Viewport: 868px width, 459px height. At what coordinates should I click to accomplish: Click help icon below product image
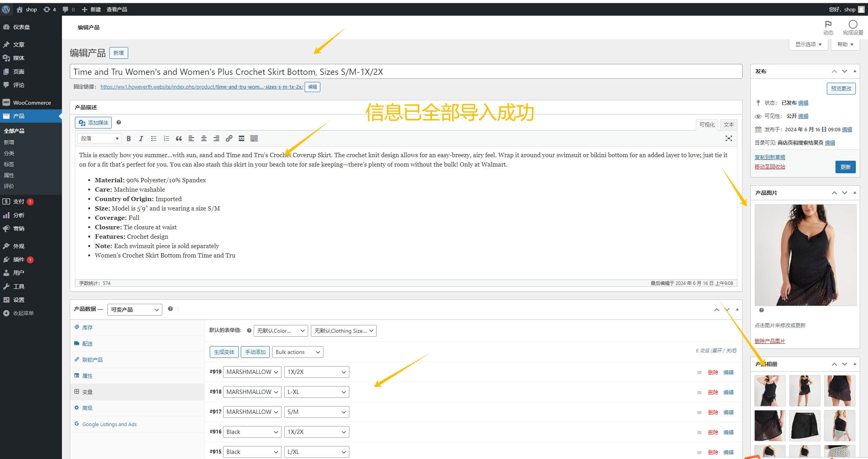coord(761,310)
